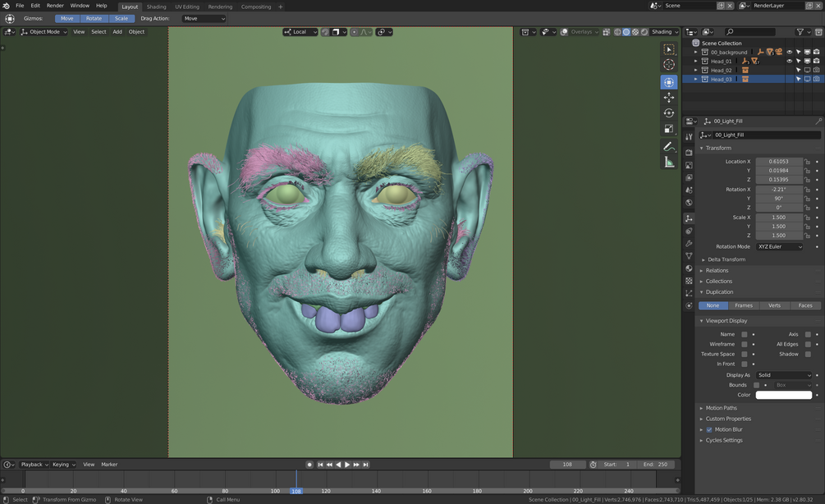
Task: Open the Display As Solid dropdown
Action: (784, 375)
